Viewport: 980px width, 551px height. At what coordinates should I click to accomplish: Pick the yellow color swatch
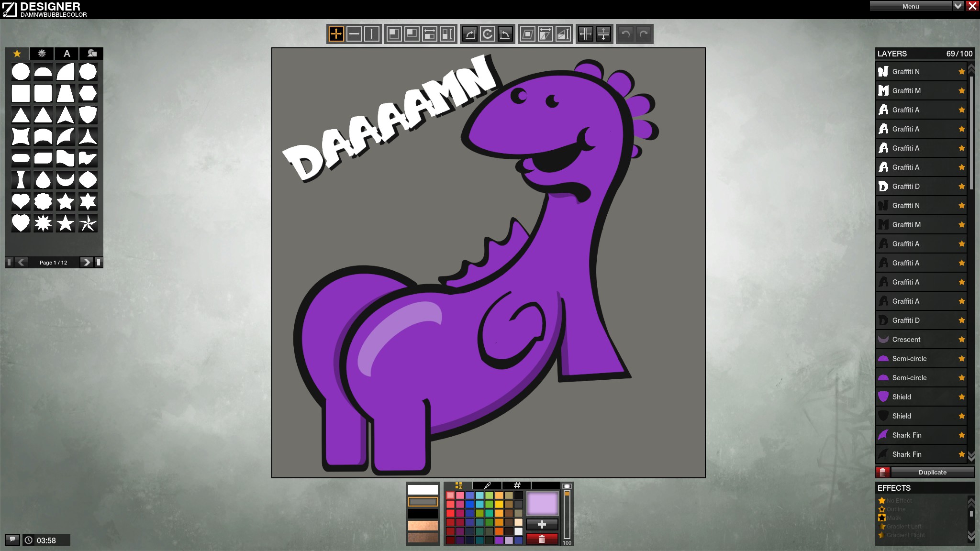click(x=499, y=504)
